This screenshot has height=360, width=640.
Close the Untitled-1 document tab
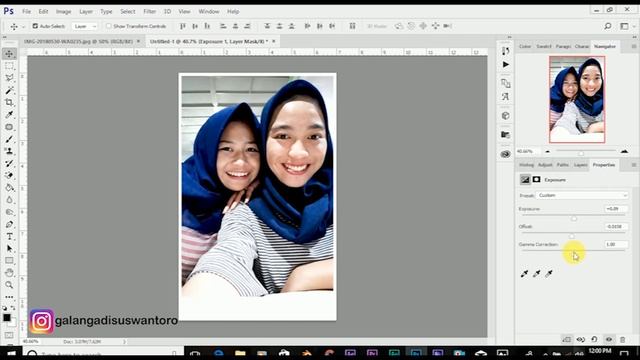point(273,41)
